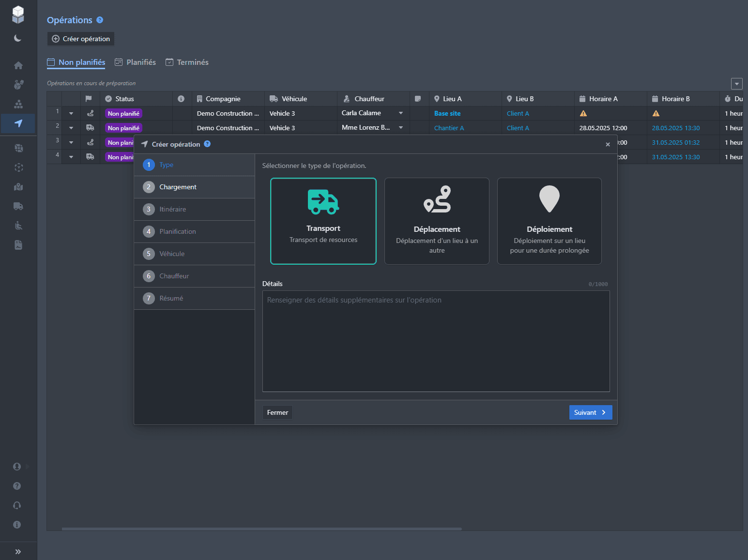Open the truck vehicles sidebar icon
748x560 pixels.
[18, 206]
